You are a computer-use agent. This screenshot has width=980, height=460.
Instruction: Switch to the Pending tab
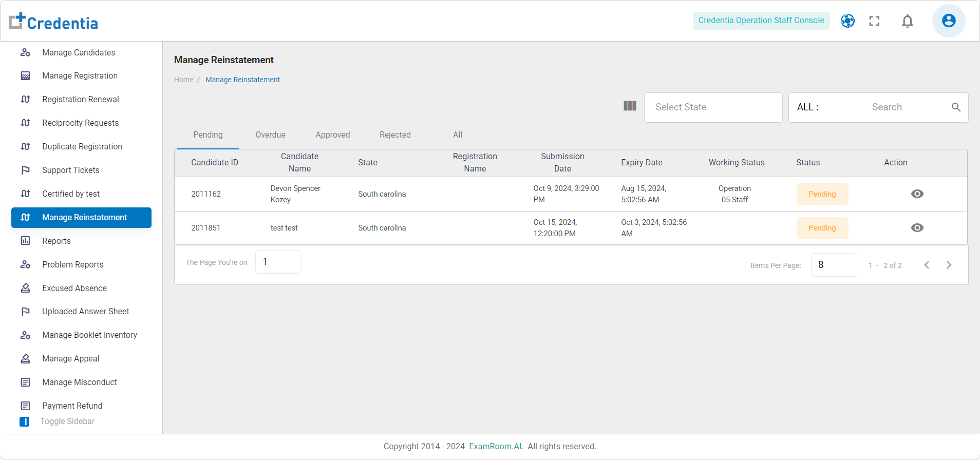208,135
